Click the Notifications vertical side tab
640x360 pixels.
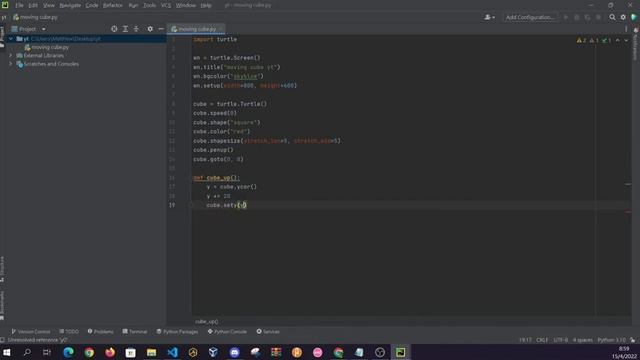(x=636, y=44)
